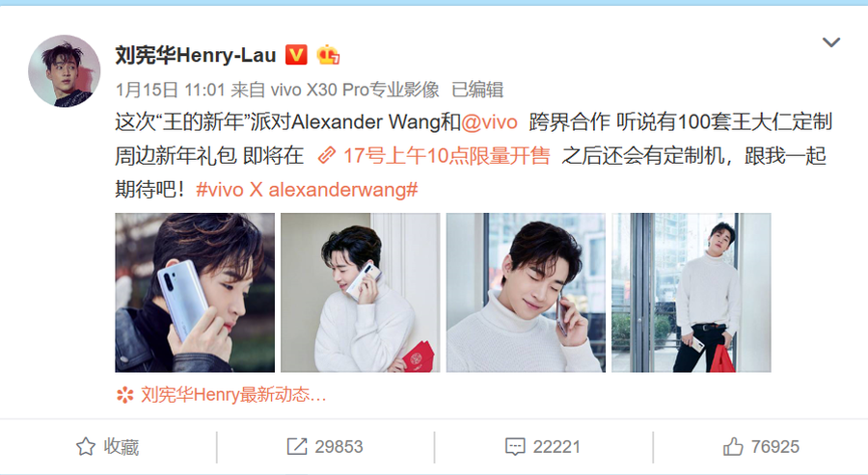View first photo with phone close-up
The width and height of the screenshot is (868, 475).
point(195,293)
